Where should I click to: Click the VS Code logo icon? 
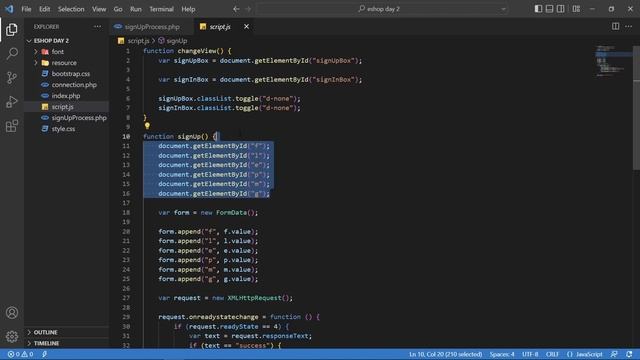click(9, 9)
